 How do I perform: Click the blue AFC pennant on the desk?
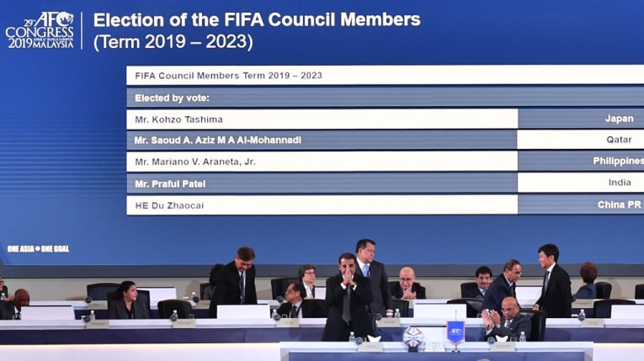pos(455,332)
